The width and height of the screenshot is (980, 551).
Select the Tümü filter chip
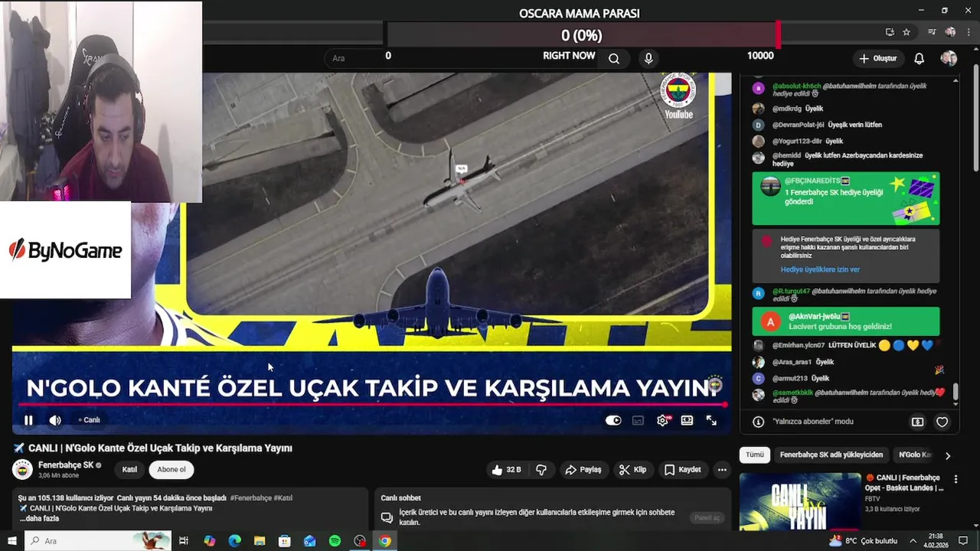pyautogui.click(x=755, y=455)
